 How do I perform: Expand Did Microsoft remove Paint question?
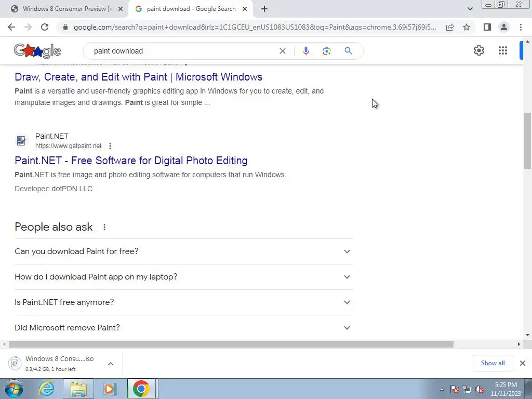click(183, 328)
